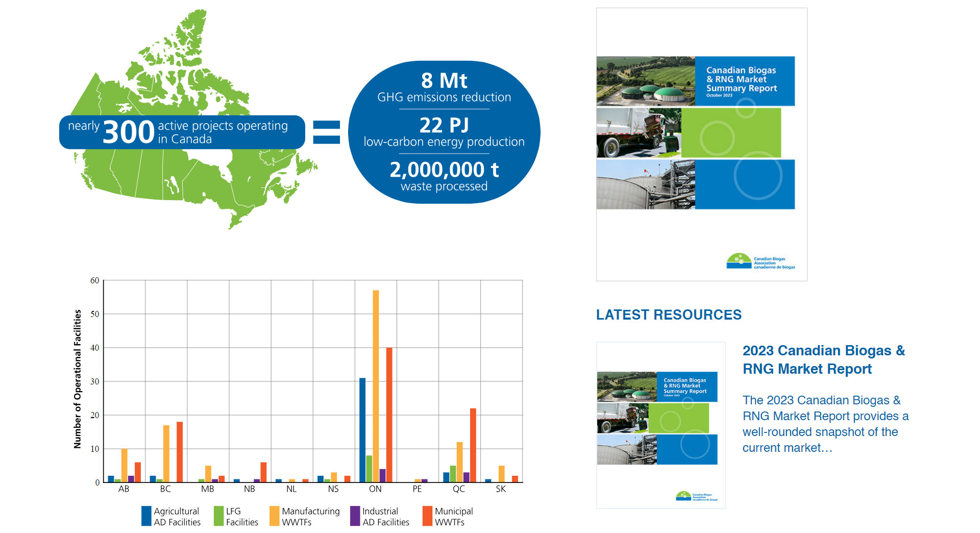Click Quebec's yellow Manufacturing WWTFs bar
The height and width of the screenshot is (533, 980).
[459, 462]
